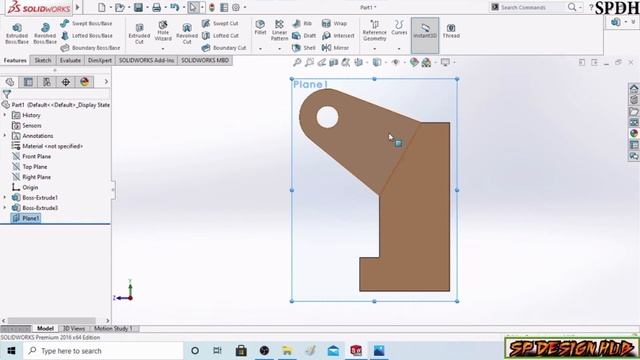Open the ConfigurationManager tab
The width and height of the screenshot is (640, 360).
coord(47,82)
